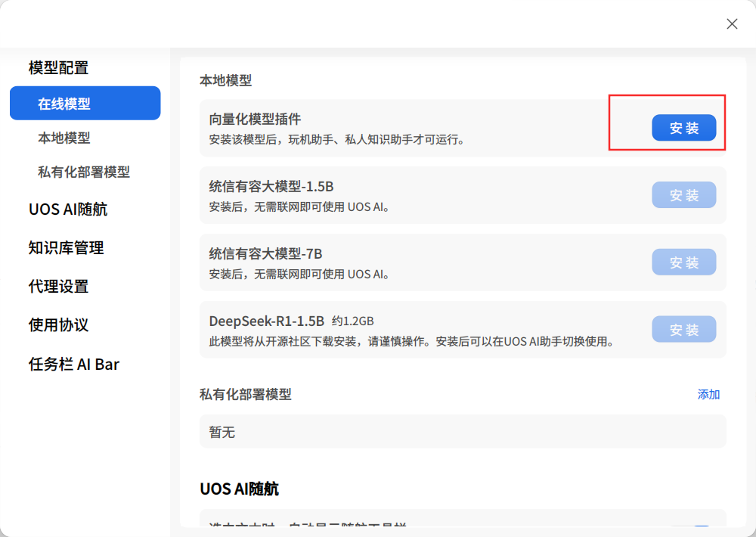Screen dimensions: 756x537
Task: Open 代理设置 in sidebar
Action: pos(58,287)
